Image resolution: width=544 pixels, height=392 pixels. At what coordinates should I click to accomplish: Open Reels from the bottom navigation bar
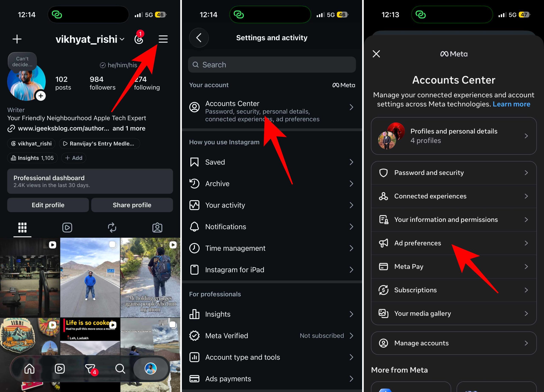[x=60, y=368]
